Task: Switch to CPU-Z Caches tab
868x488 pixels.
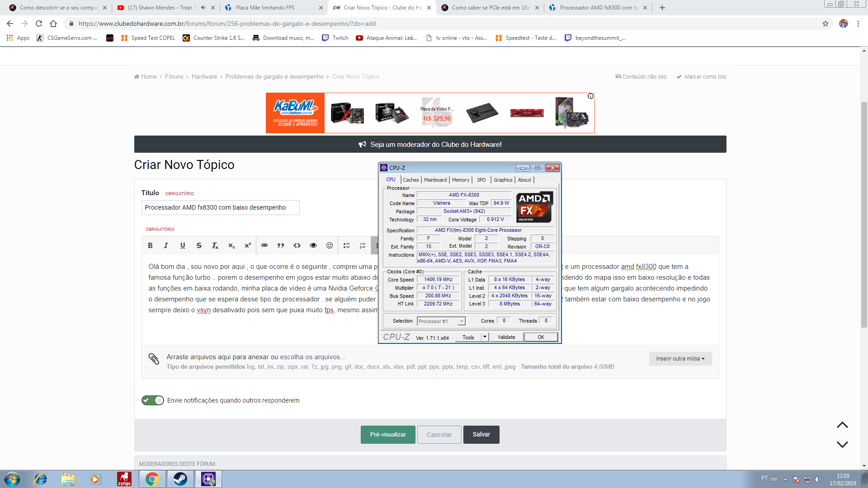Action: tap(411, 180)
